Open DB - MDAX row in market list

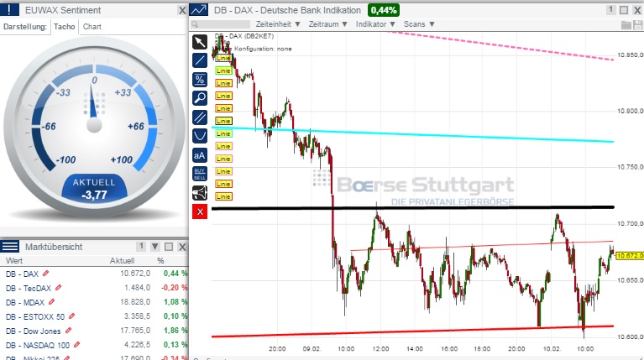[94, 302]
